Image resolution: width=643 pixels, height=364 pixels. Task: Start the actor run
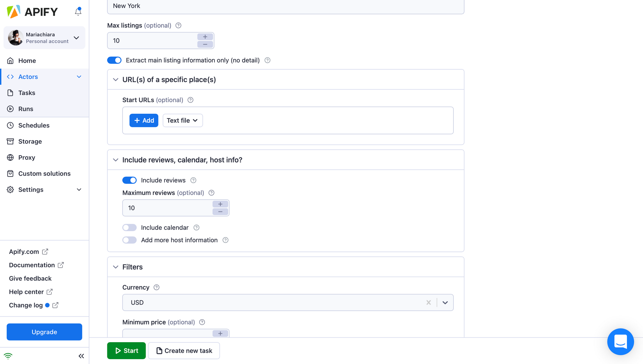point(126,351)
